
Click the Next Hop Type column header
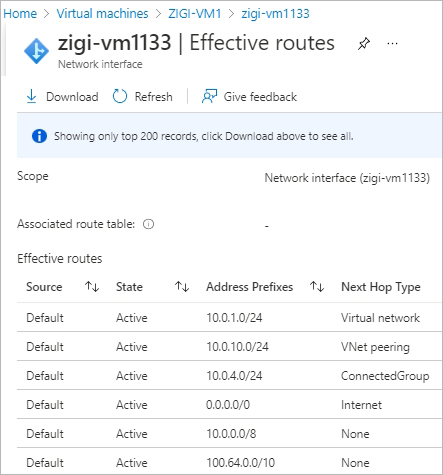381,287
